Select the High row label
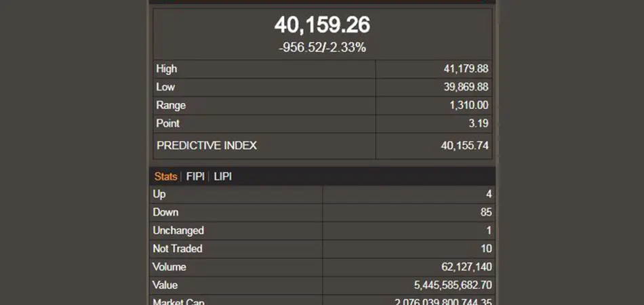 coord(167,68)
